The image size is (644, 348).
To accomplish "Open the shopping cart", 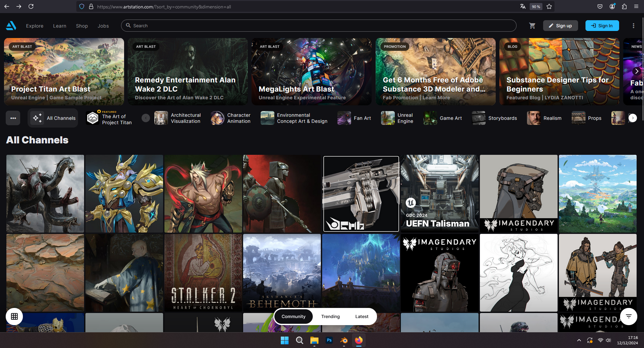I will click(532, 26).
